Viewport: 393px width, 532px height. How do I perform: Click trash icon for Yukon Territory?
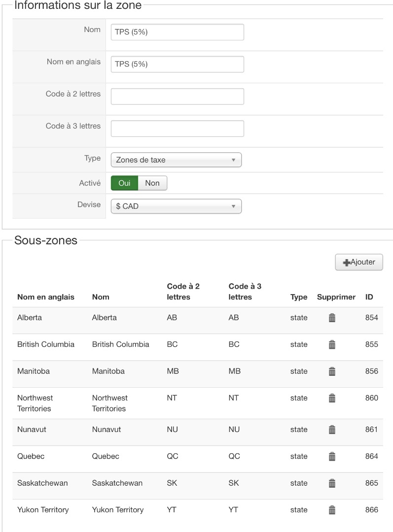[332, 510]
